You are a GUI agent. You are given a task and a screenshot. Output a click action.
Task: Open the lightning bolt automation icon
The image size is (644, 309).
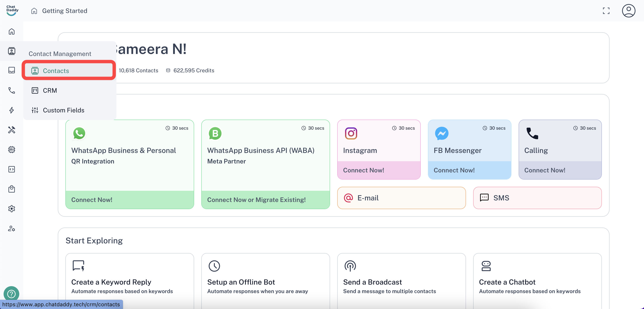click(x=11, y=110)
